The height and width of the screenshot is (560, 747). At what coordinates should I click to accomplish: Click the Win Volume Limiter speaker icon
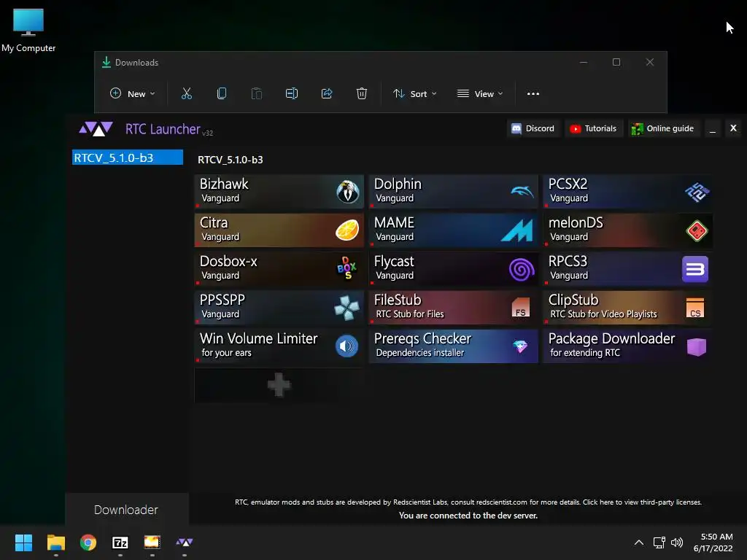[x=347, y=346]
